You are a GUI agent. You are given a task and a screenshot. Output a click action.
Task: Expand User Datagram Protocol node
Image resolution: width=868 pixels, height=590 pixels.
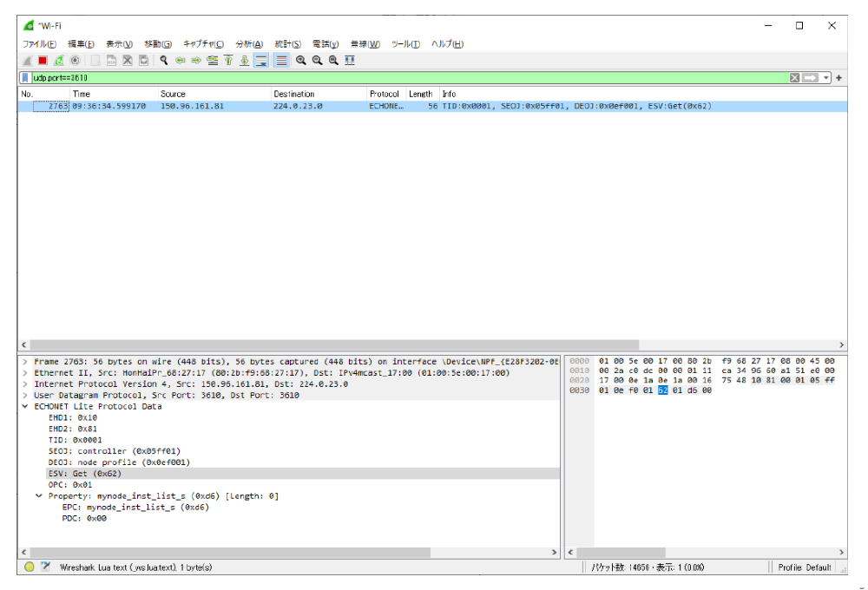click(25, 395)
